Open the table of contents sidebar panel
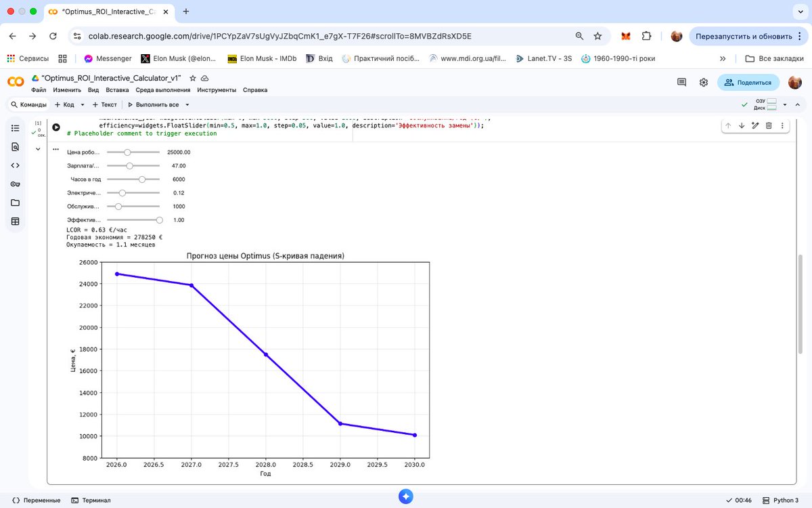This screenshot has height=508, width=812. (x=16, y=128)
